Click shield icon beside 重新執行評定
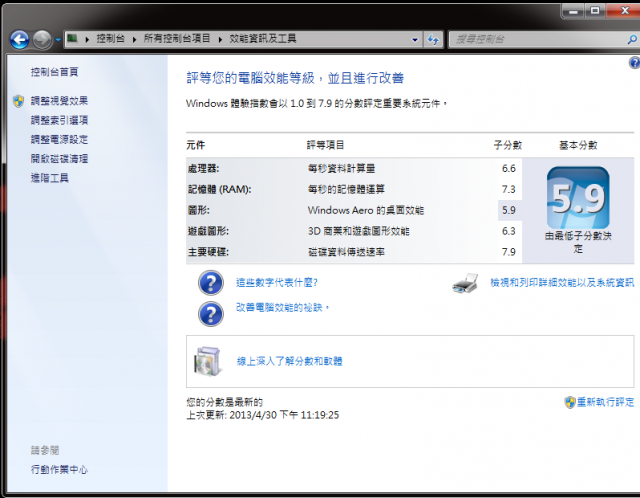Viewport: 640px width, 498px height. [x=570, y=402]
